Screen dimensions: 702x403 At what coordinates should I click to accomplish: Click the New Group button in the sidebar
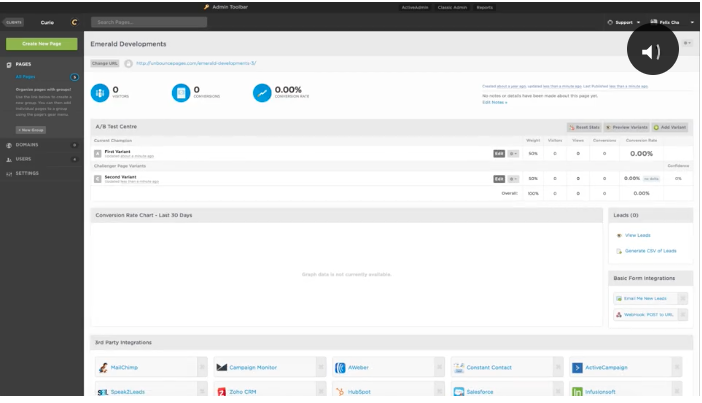point(31,130)
